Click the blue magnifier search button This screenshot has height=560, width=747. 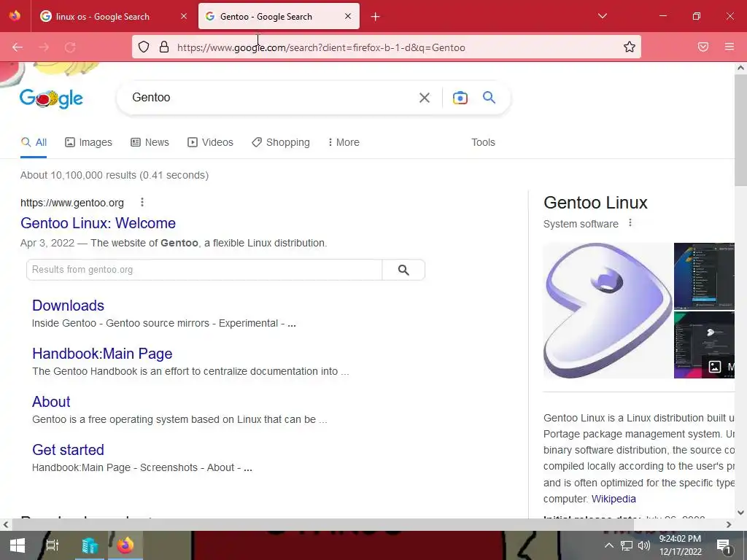click(489, 98)
